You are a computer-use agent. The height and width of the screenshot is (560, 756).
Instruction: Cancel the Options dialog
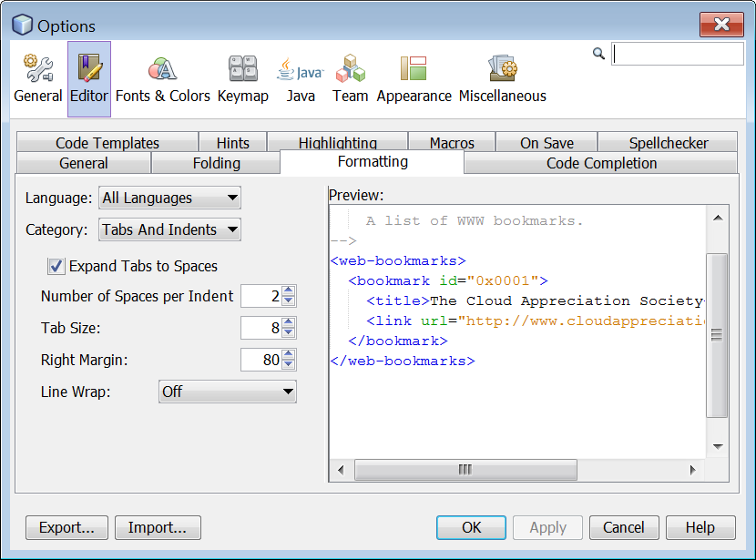pos(624,527)
